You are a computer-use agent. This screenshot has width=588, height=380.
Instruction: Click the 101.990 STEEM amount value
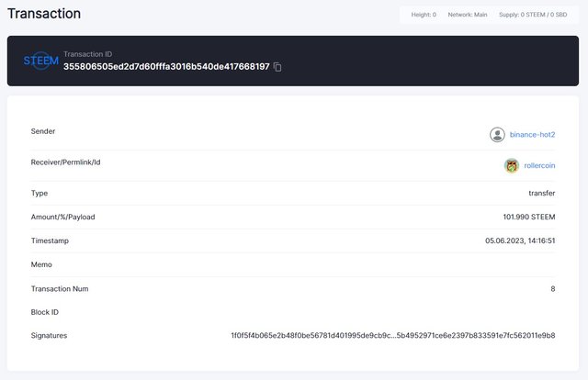click(x=529, y=217)
